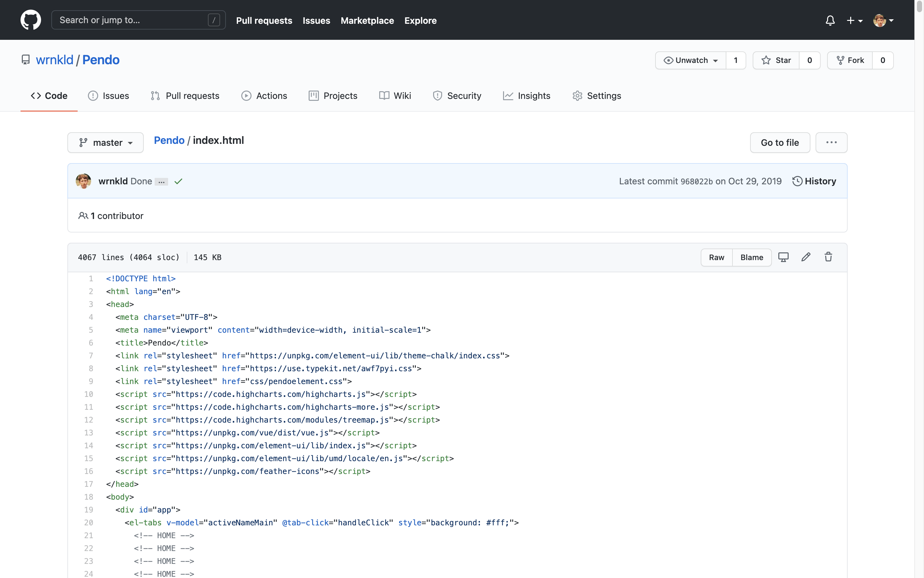Open Pull requests in top navigation

click(x=264, y=21)
